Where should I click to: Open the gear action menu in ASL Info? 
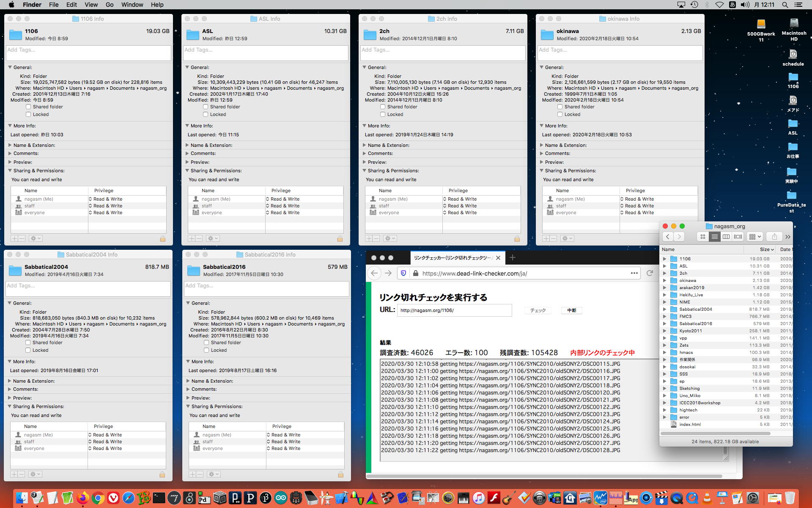point(213,239)
